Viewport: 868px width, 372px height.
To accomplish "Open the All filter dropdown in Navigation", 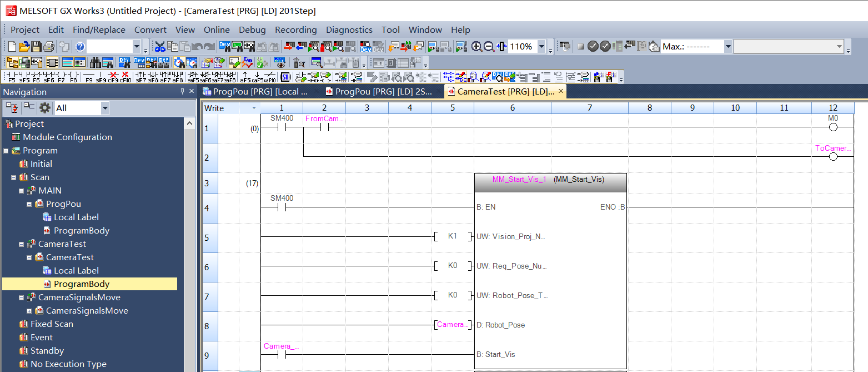I will click(x=105, y=108).
